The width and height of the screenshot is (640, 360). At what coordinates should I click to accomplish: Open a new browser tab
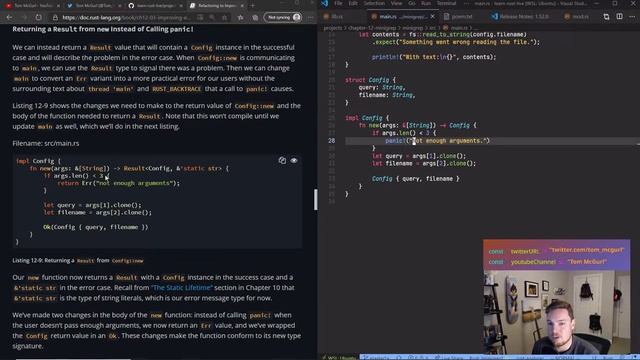tap(253, 6)
